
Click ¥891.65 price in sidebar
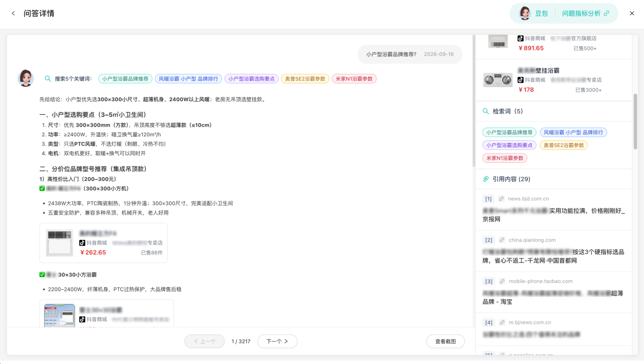point(531,48)
